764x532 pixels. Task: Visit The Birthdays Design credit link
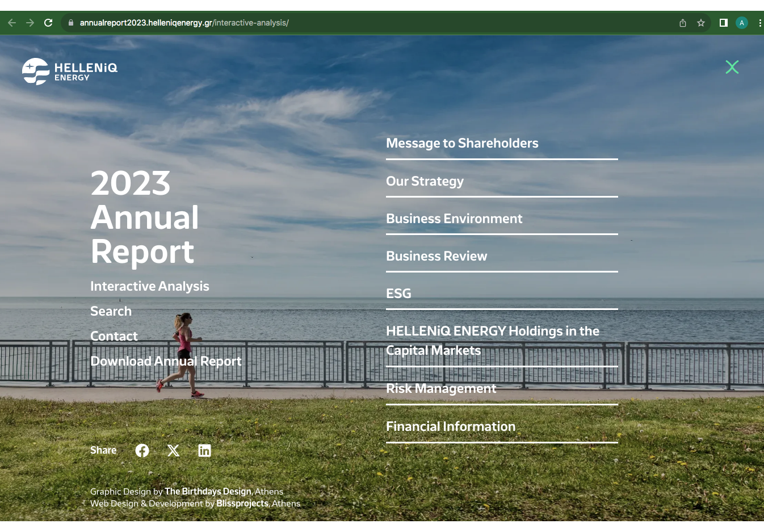click(x=208, y=491)
